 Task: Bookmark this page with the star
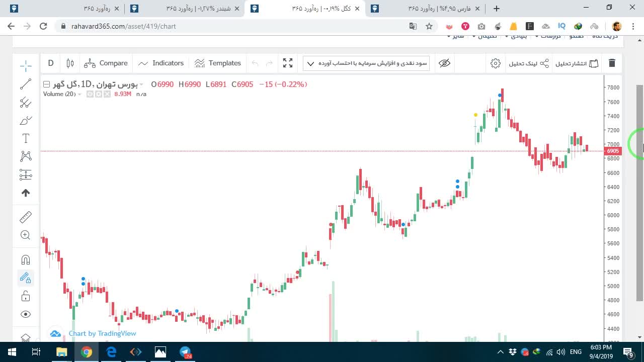click(x=429, y=26)
